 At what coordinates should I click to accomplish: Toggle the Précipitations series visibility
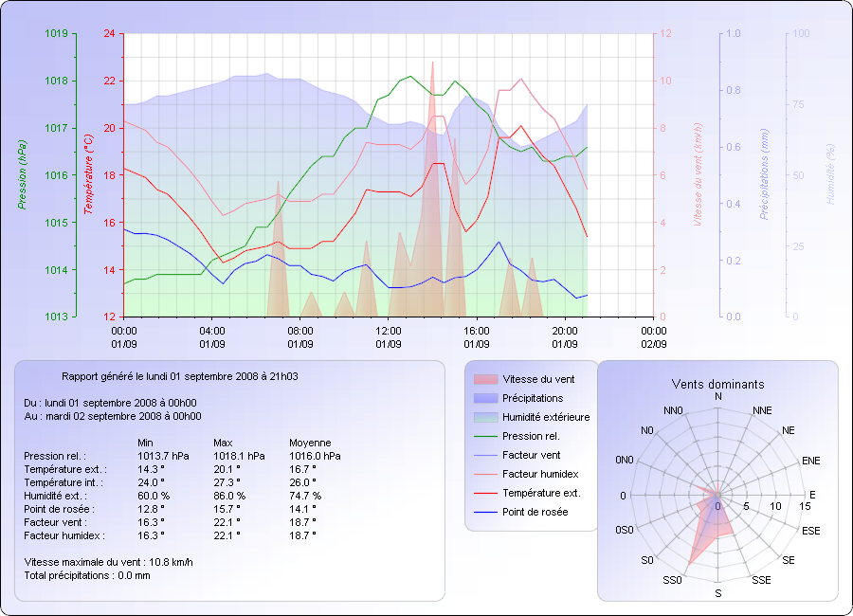(484, 398)
